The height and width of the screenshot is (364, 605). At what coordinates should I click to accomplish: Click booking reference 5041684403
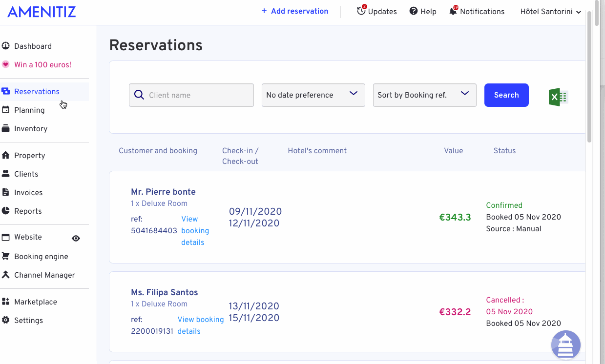(x=154, y=231)
